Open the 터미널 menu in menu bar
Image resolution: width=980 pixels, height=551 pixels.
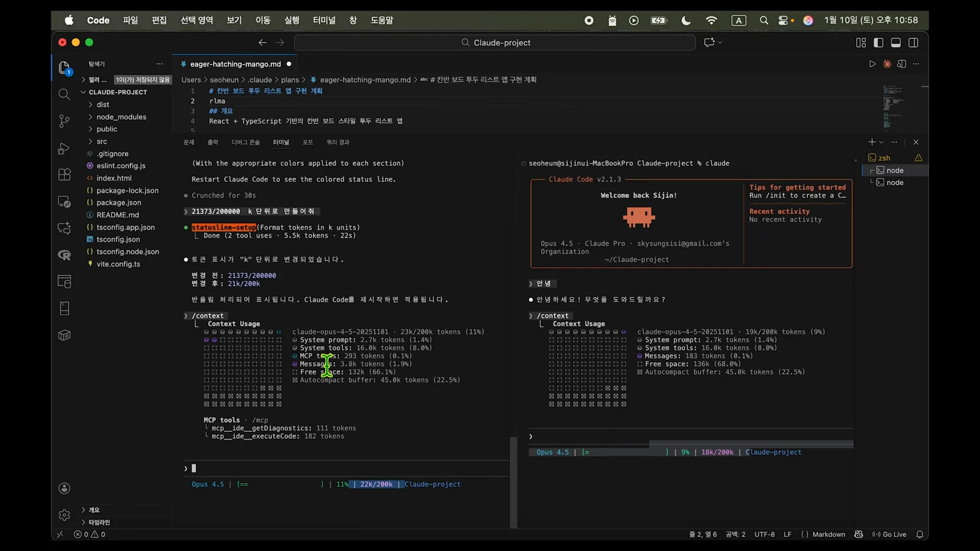tap(324, 20)
